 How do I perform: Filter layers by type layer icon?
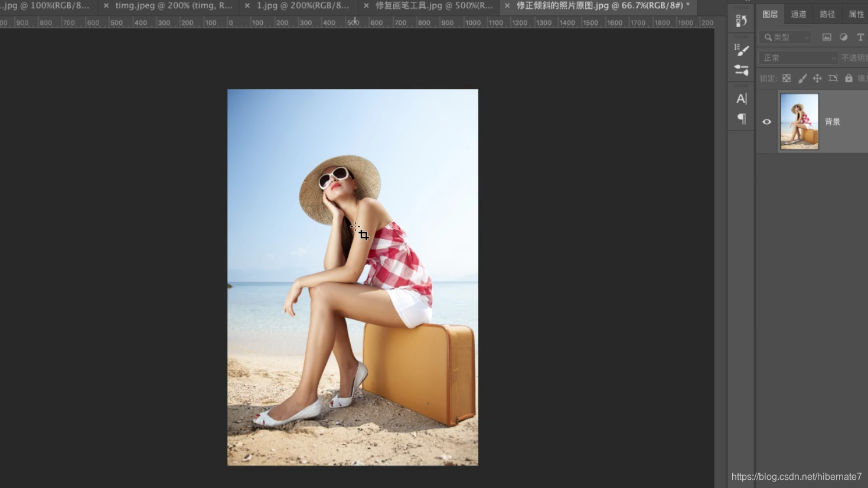[860, 37]
